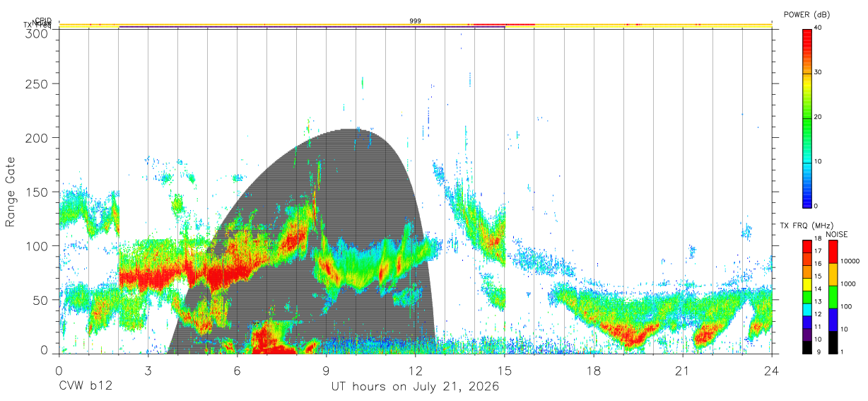Click the "CPID" label above the plot

coord(43,21)
